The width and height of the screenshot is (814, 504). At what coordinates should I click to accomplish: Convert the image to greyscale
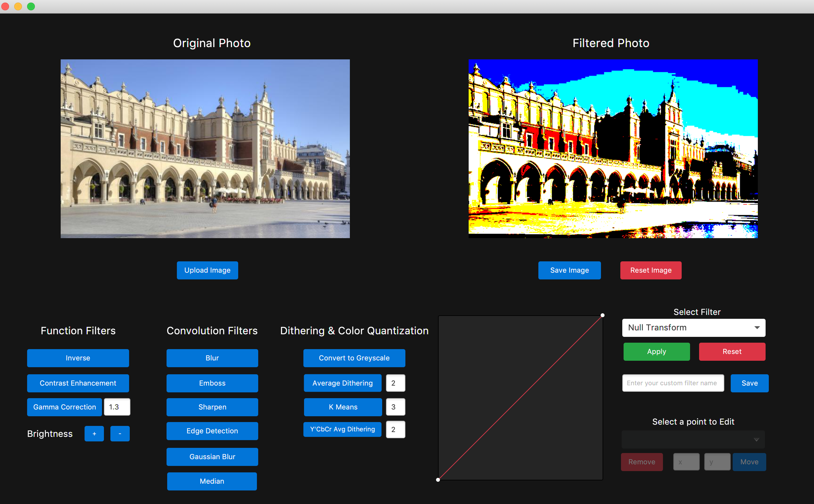[354, 358]
